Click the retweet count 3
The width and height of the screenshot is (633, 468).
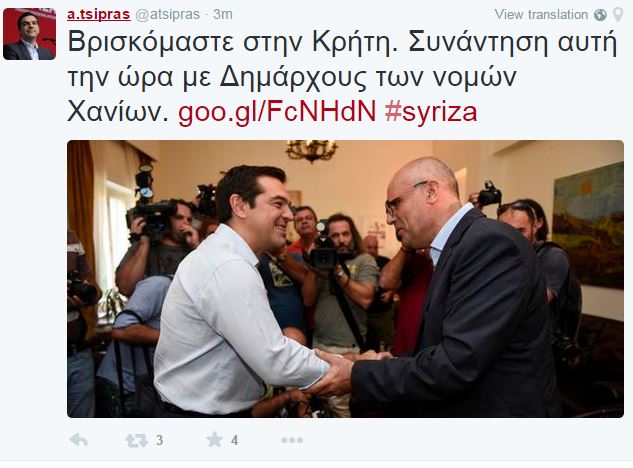point(159,440)
